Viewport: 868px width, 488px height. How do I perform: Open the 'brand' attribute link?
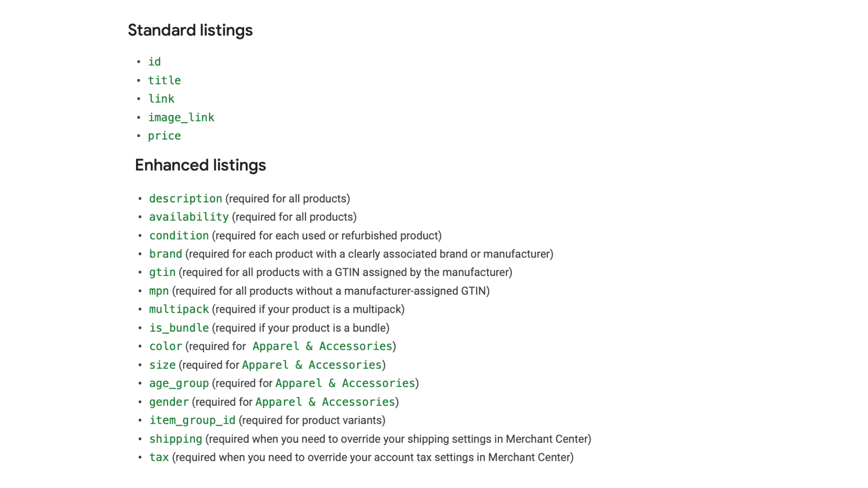(165, 254)
